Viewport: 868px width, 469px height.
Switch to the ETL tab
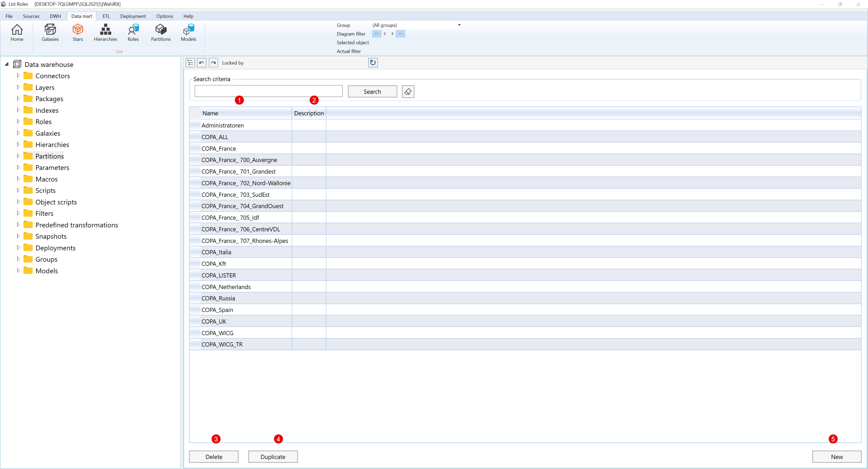[106, 16]
